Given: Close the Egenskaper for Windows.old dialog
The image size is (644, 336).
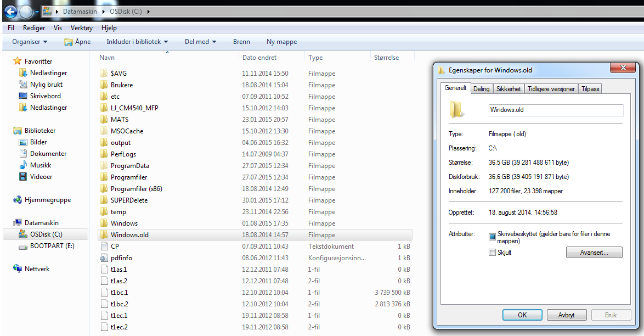Looking at the screenshot, I should point(623,68).
